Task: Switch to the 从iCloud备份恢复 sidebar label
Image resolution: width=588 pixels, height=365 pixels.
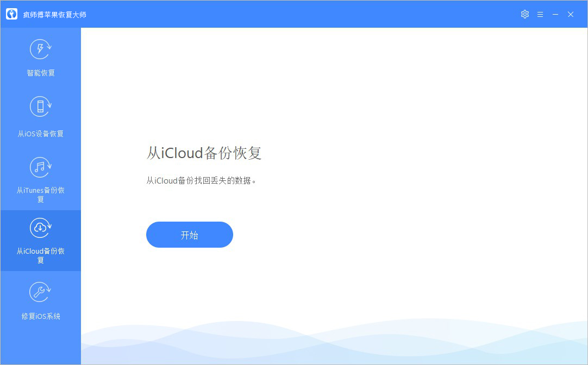Action: [41, 255]
